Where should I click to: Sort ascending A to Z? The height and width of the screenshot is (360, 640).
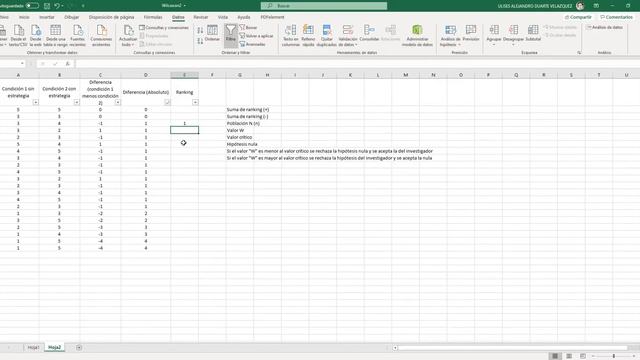point(200,31)
